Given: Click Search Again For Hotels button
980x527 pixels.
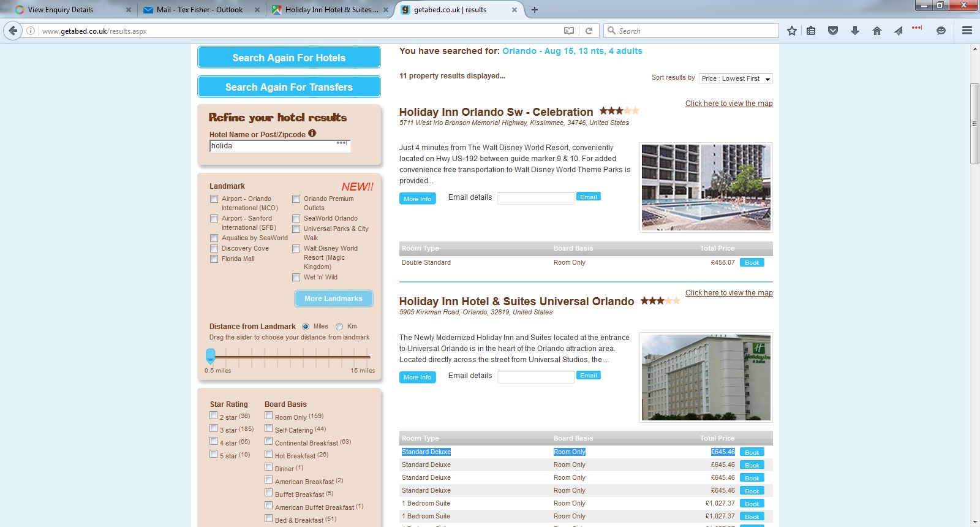Looking at the screenshot, I should 289,58.
